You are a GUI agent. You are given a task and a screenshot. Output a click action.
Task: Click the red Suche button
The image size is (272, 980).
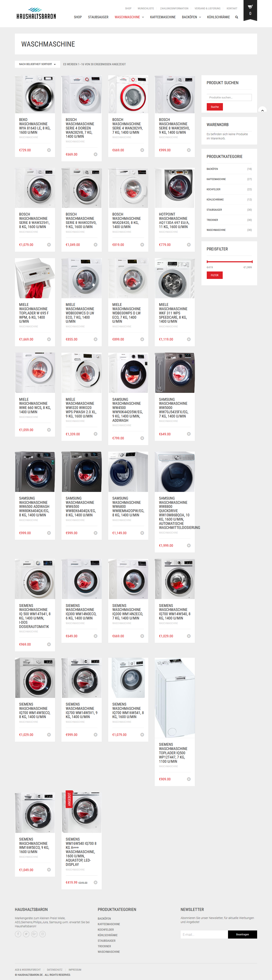(x=215, y=107)
